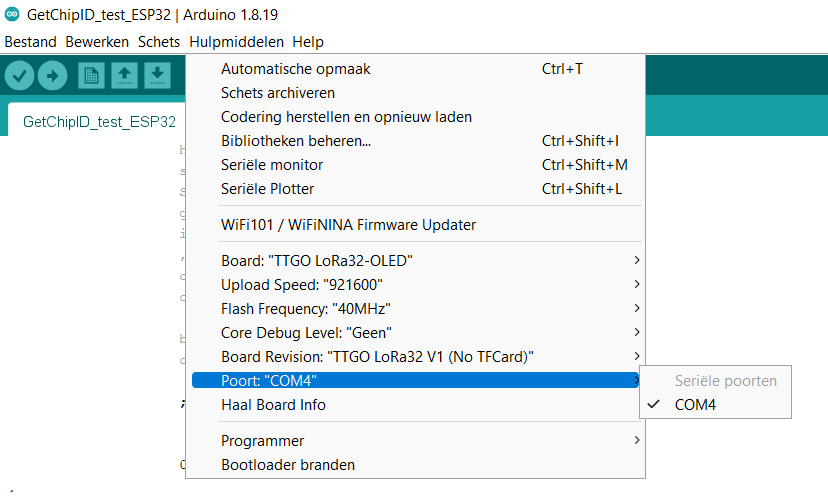
Task: Choose Haal Board Info
Action: pos(416,405)
